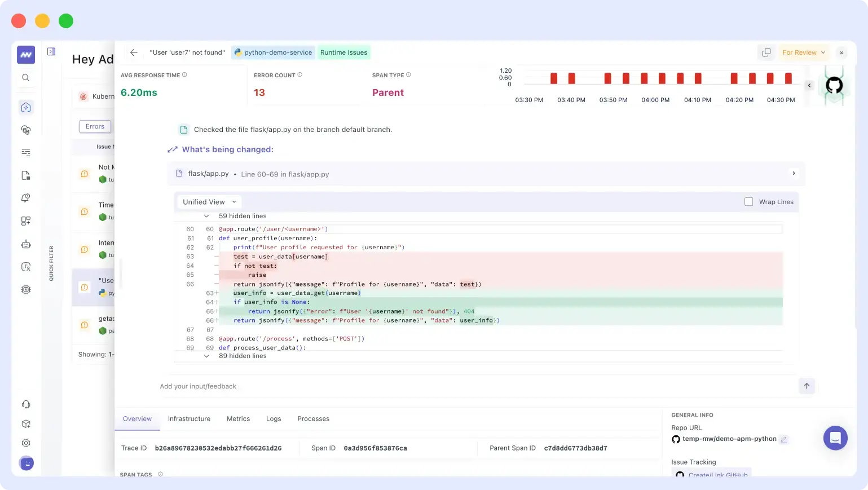Edit the Repo URL pencil icon

pyautogui.click(x=784, y=439)
